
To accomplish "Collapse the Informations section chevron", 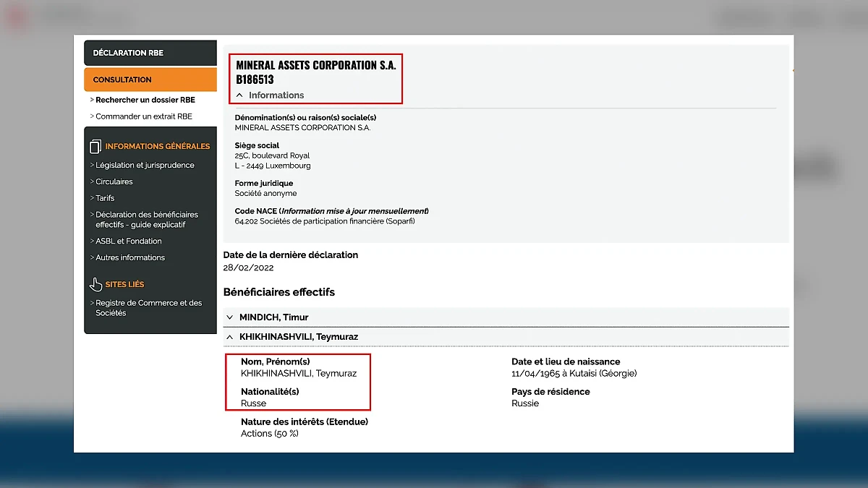I will click(x=239, y=95).
